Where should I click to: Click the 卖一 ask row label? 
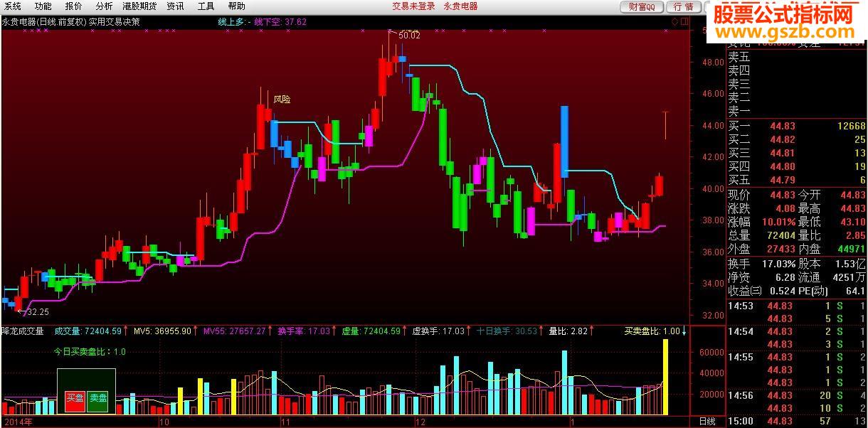[x=739, y=111]
